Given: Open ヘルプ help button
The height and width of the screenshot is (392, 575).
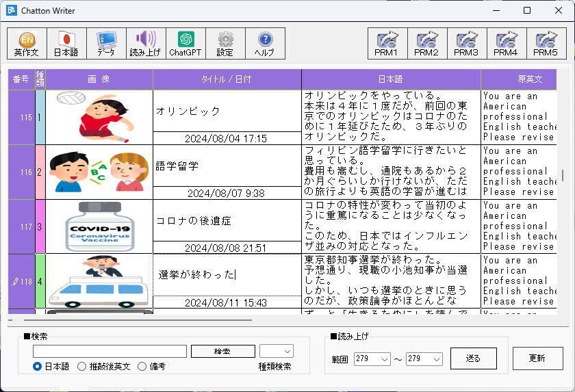Looking at the screenshot, I should click(265, 44).
